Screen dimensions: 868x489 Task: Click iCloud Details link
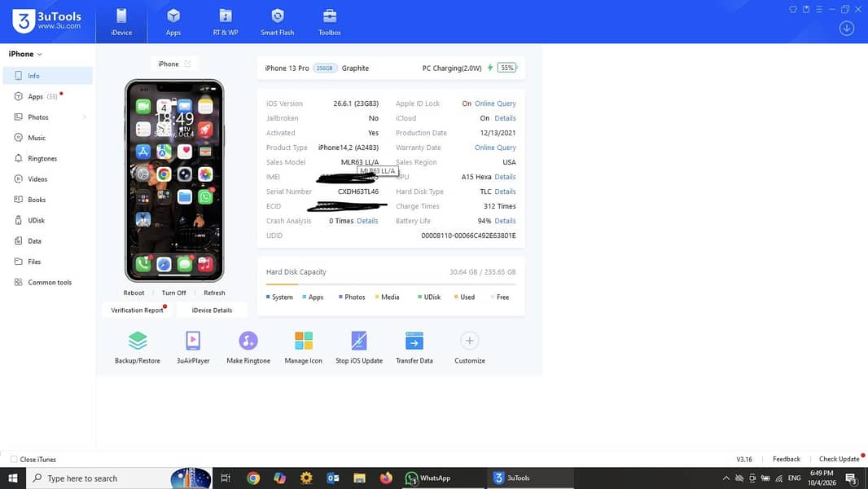tap(505, 118)
